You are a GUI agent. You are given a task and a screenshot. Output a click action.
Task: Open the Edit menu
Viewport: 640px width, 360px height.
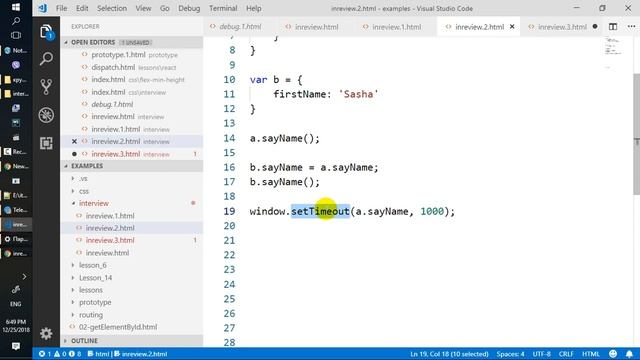[x=82, y=8]
